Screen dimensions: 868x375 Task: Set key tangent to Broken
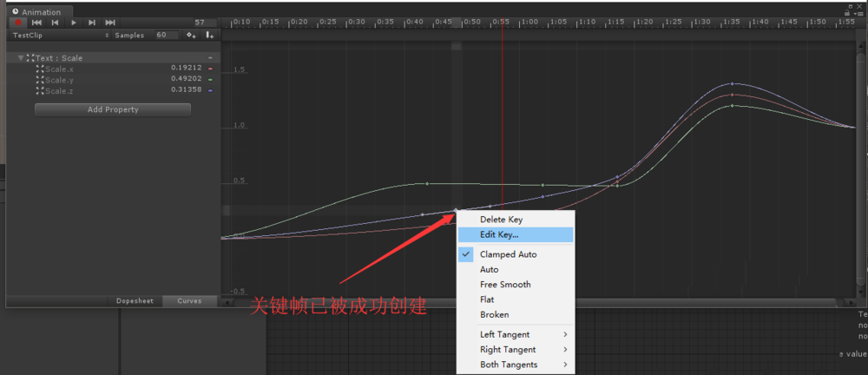point(494,314)
